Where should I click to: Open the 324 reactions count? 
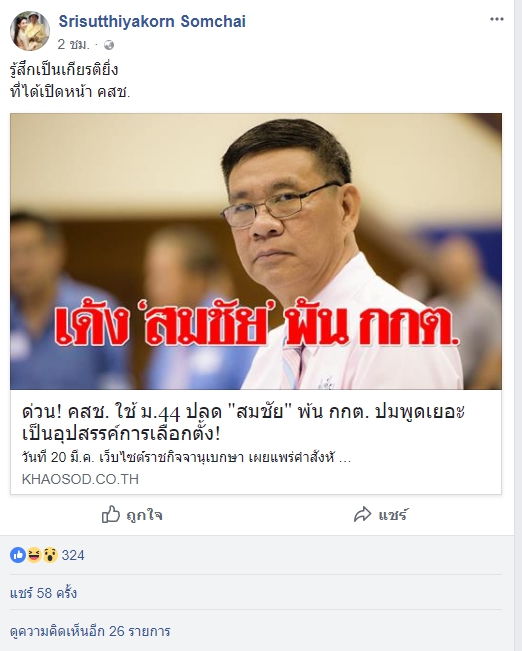pos(73,555)
